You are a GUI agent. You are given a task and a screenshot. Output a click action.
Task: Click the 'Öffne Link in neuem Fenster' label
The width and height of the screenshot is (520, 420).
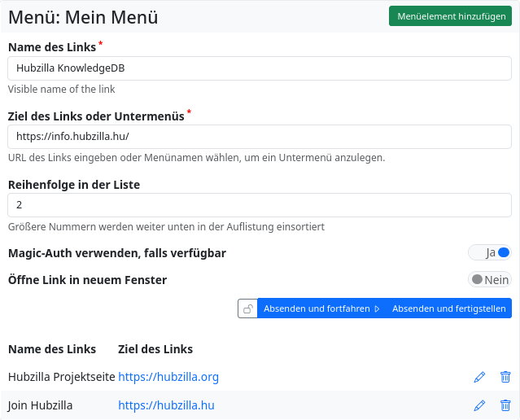click(87, 280)
